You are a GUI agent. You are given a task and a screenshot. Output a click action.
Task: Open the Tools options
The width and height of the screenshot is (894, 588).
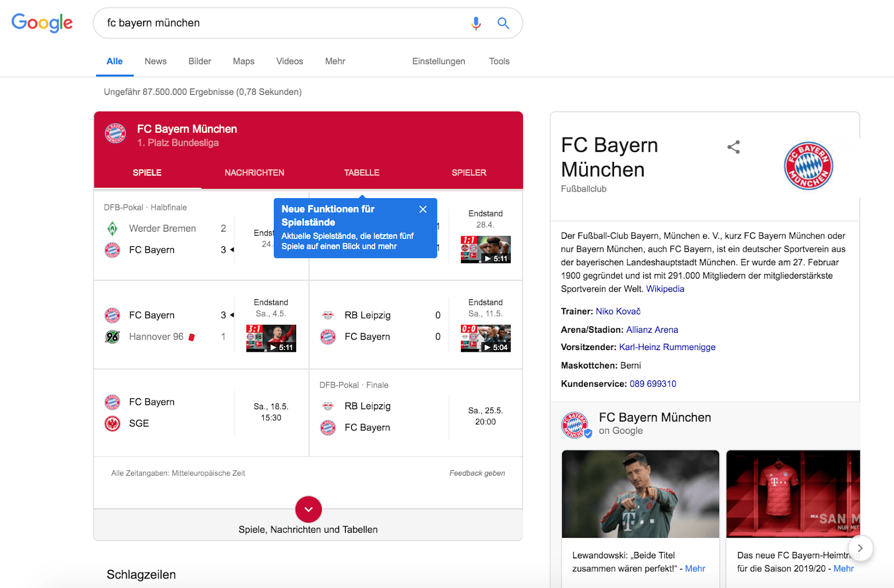point(499,61)
